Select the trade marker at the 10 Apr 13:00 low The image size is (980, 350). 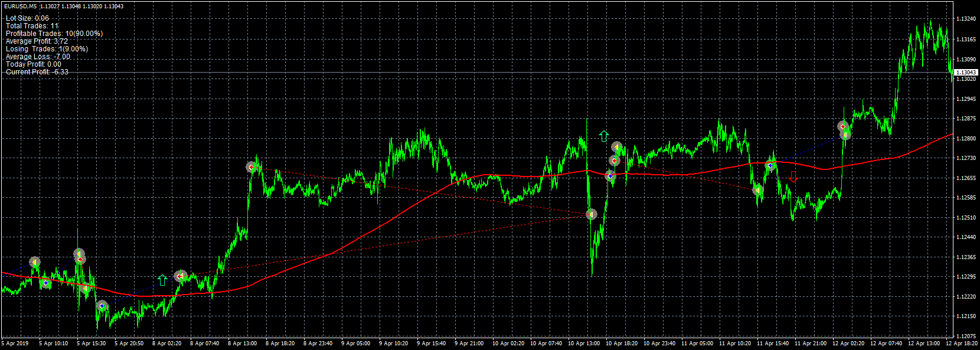click(x=592, y=214)
